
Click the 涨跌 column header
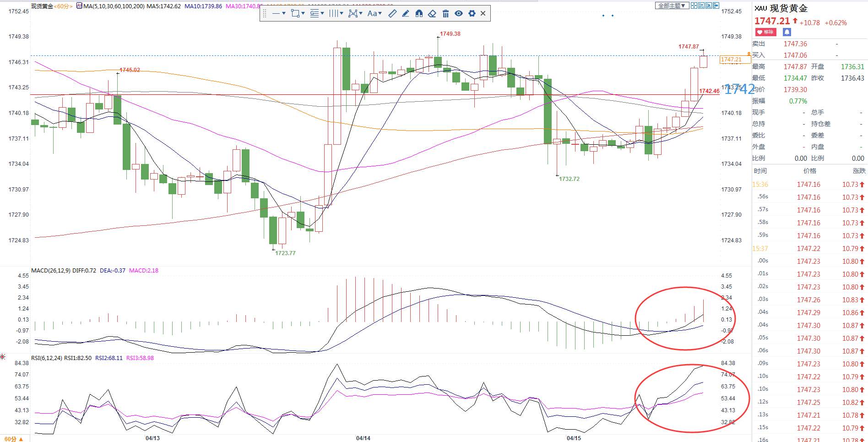(x=859, y=171)
